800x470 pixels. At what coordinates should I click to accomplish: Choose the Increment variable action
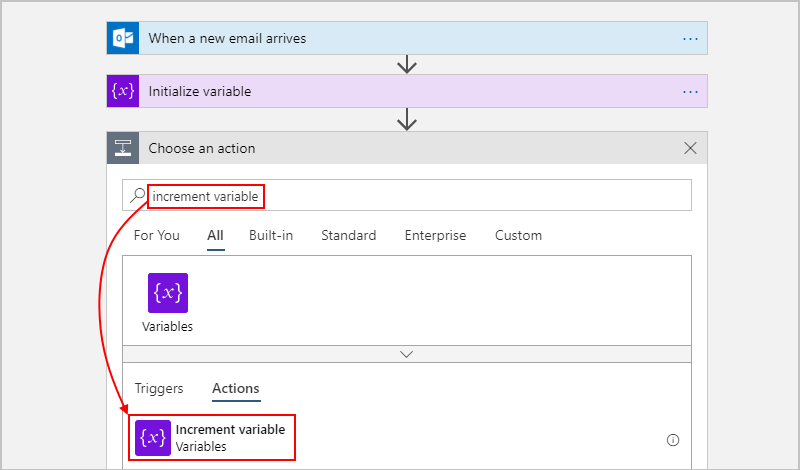coord(230,438)
